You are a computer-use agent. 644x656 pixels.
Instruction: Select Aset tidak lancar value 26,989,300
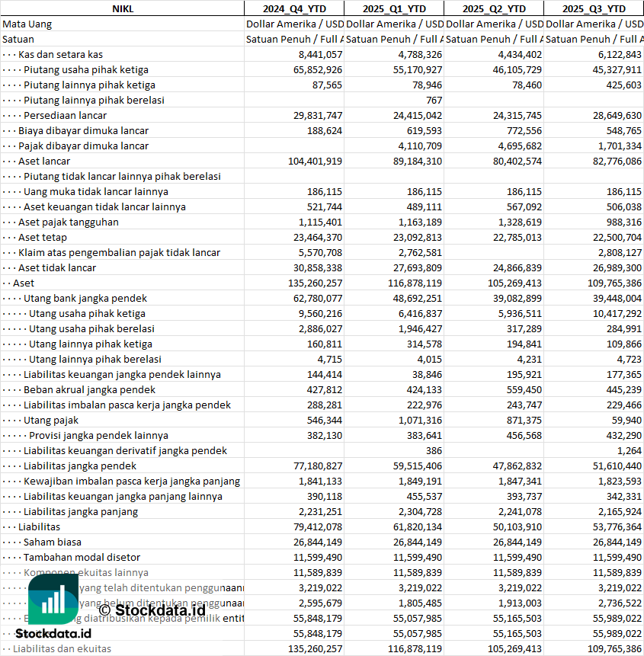coord(617,267)
